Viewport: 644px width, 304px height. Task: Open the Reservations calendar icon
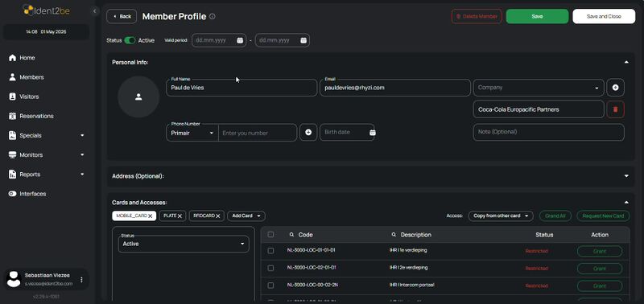(12, 116)
